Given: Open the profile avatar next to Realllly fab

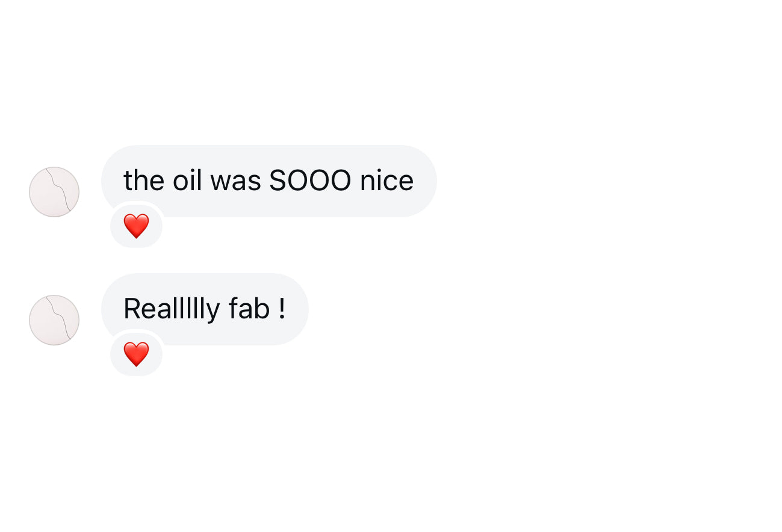Looking at the screenshot, I should (54, 320).
